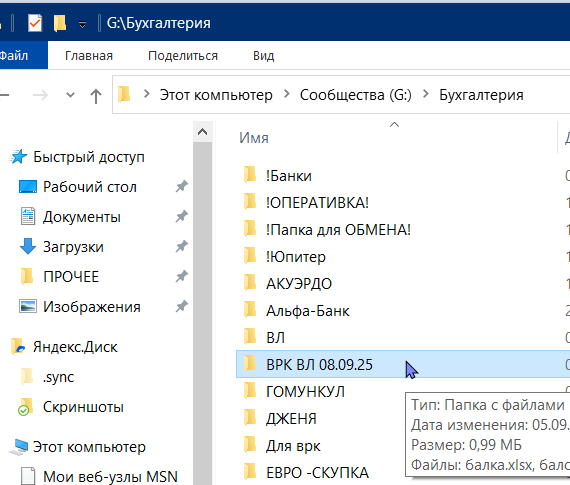The height and width of the screenshot is (485, 570).
Task: Click the pin icon next to ПРОЧЕЕ
Action: click(x=182, y=277)
